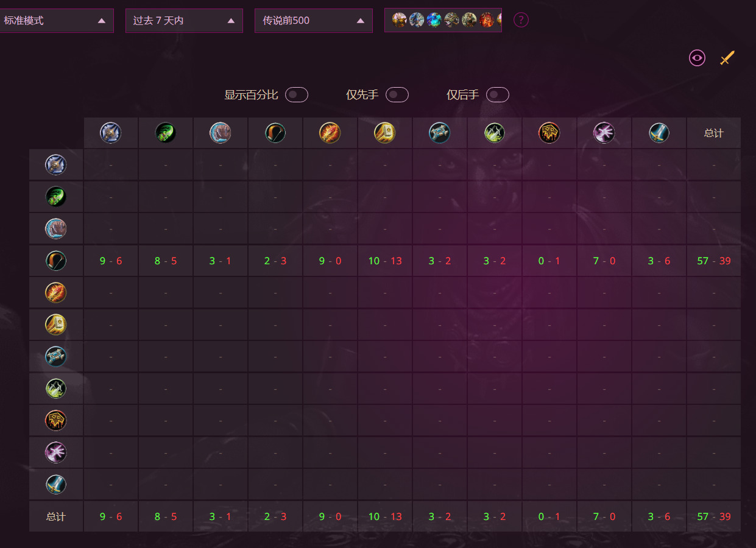The image size is (756, 548).
Task: Click the 3 - 6 cell in bottom 总计 row
Action: point(659,516)
